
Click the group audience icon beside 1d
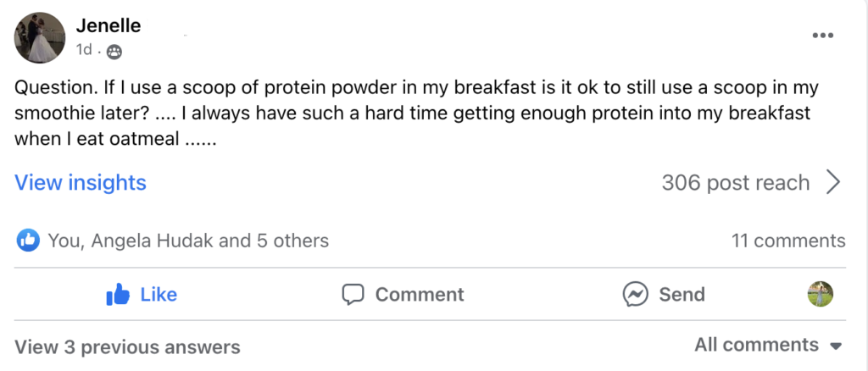pyautogui.click(x=114, y=52)
